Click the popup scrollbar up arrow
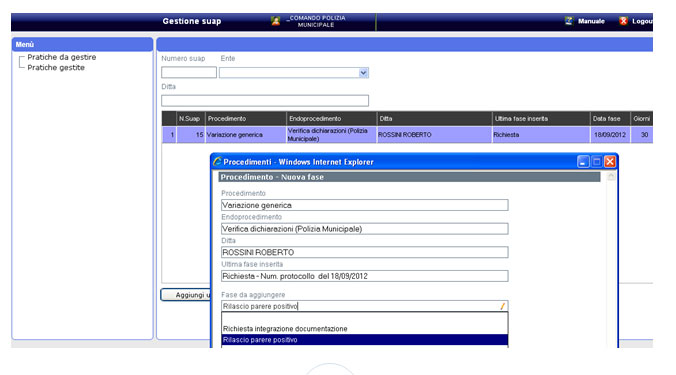This screenshot has height=375, width=676. click(x=610, y=176)
